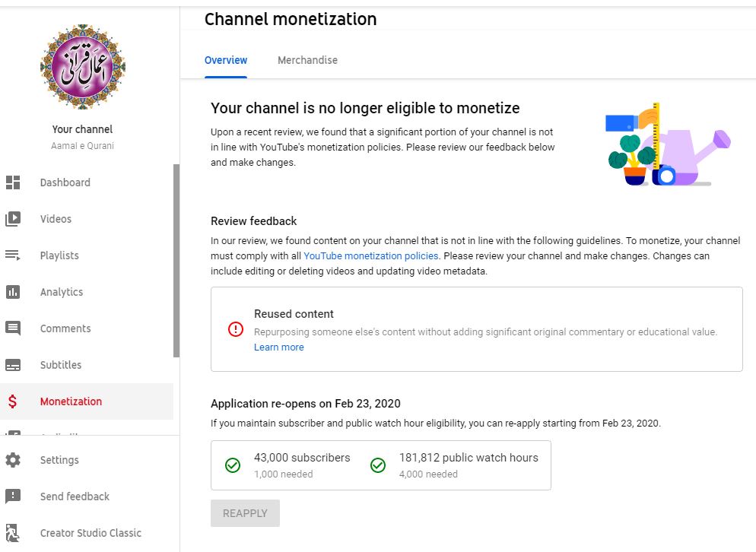Click the Settings gear icon
Viewport: 756px width, 552px height.
[13, 460]
